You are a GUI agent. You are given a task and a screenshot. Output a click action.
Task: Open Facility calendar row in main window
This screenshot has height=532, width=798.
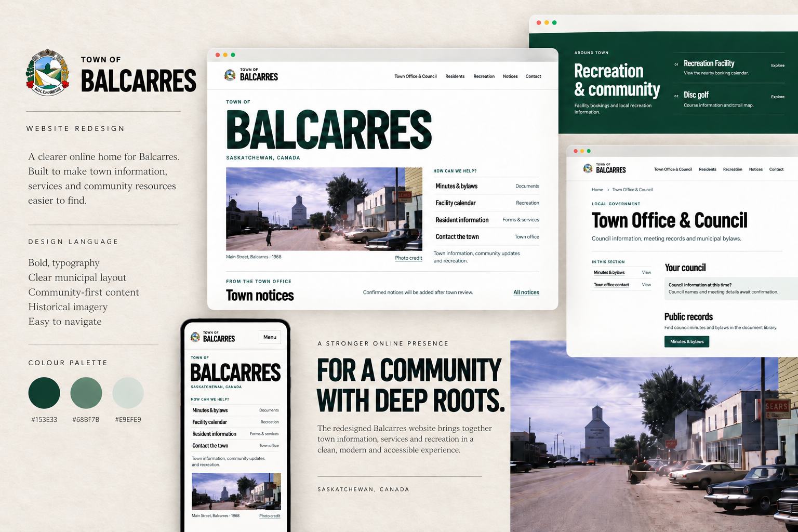tap(487, 203)
